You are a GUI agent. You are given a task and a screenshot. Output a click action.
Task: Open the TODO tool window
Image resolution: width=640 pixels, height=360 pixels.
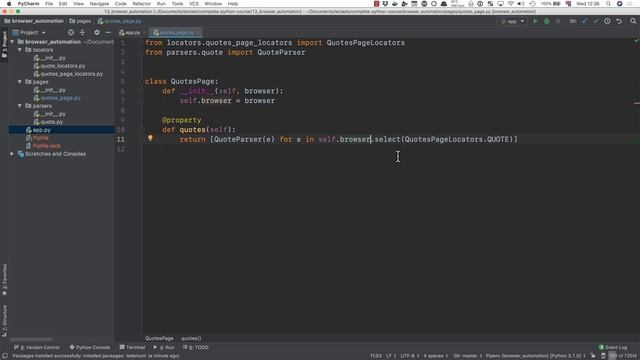(x=196, y=347)
